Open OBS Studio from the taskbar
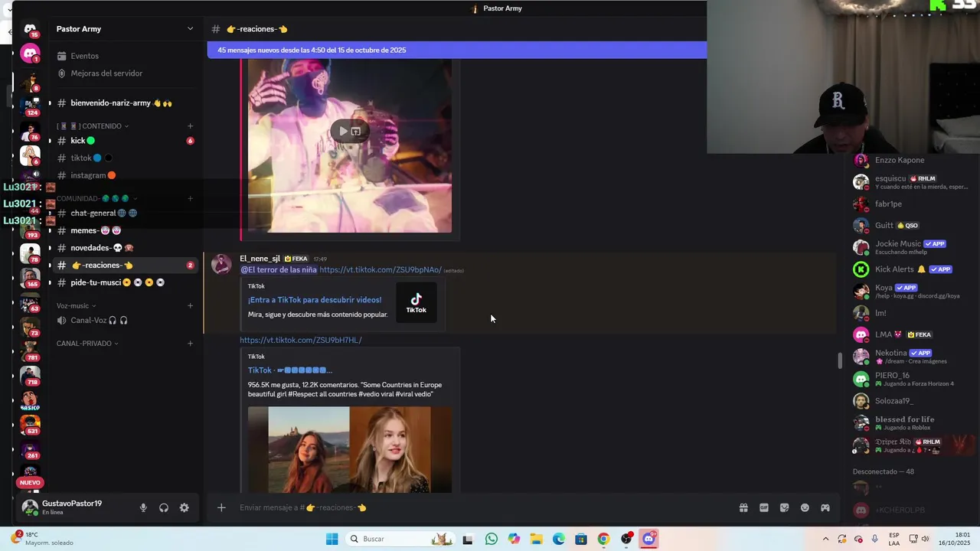Viewport: 980px width, 551px height. [626, 539]
